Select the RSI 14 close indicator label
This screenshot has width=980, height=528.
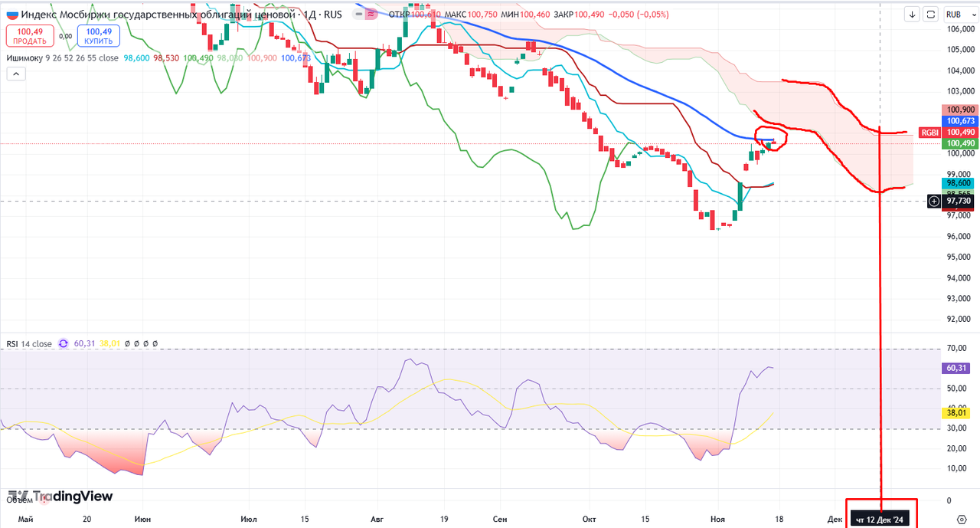pyautogui.click(x=30, y=344)
